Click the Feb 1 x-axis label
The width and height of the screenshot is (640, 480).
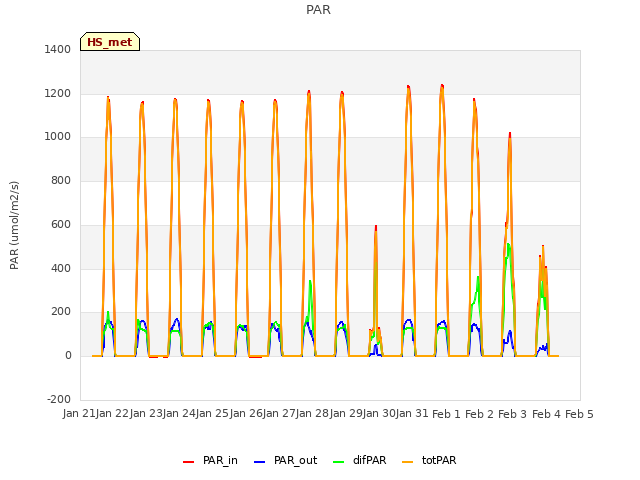446,414
